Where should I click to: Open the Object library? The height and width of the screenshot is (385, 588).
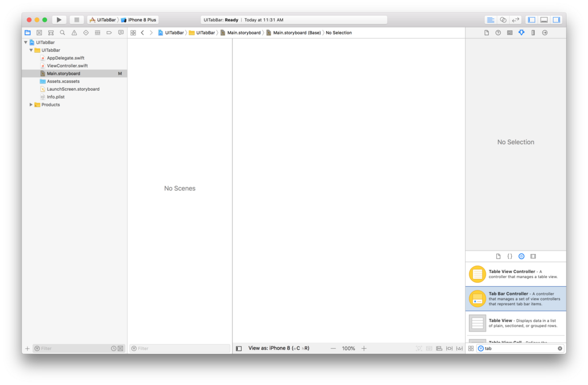click(x=521, y=256)
